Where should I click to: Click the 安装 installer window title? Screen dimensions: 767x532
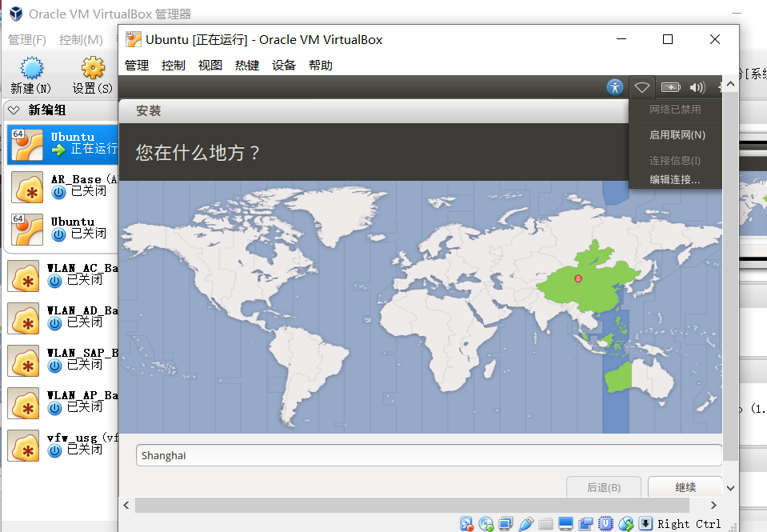(148, 110)
